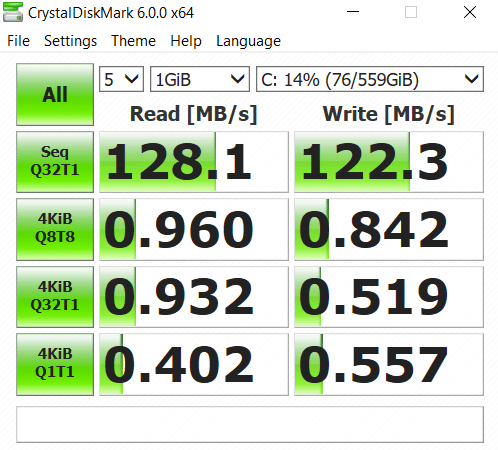Open the File menu
Image resolution: width=498 pixels, height=450 pixels.
(x=19, y=41)
